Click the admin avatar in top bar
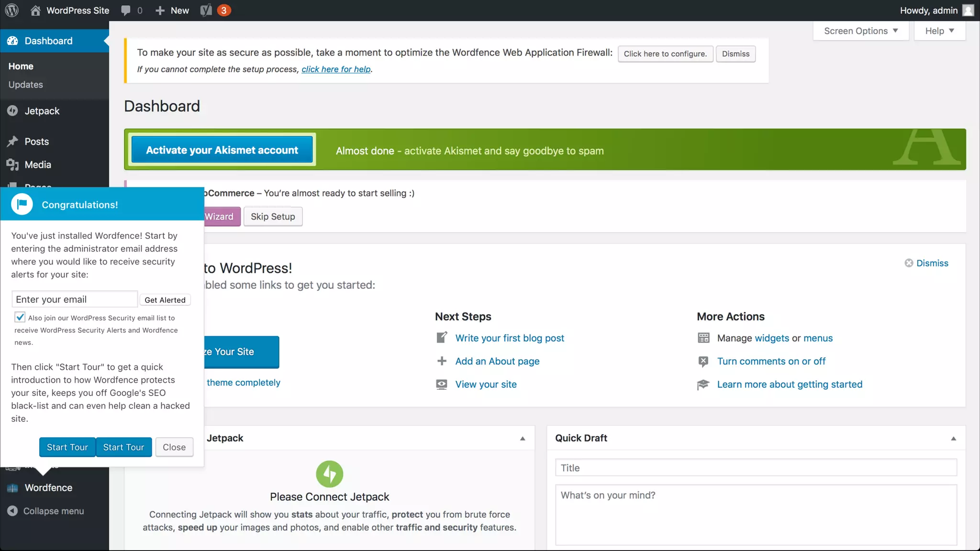Image resolution: width=980 pixels, height=551 pixels. coord(968,10)
